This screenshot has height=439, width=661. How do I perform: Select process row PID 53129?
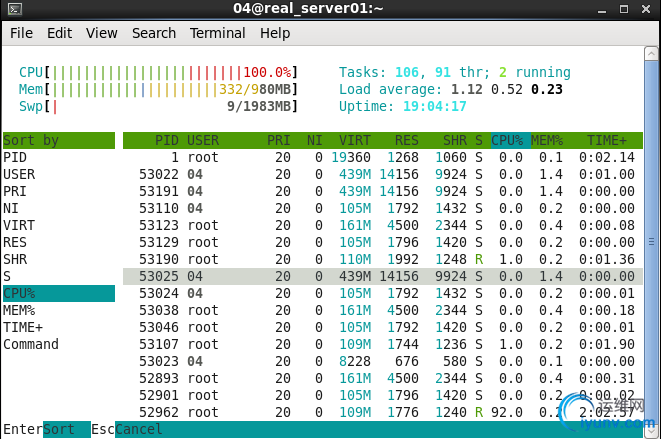(383, 242)
